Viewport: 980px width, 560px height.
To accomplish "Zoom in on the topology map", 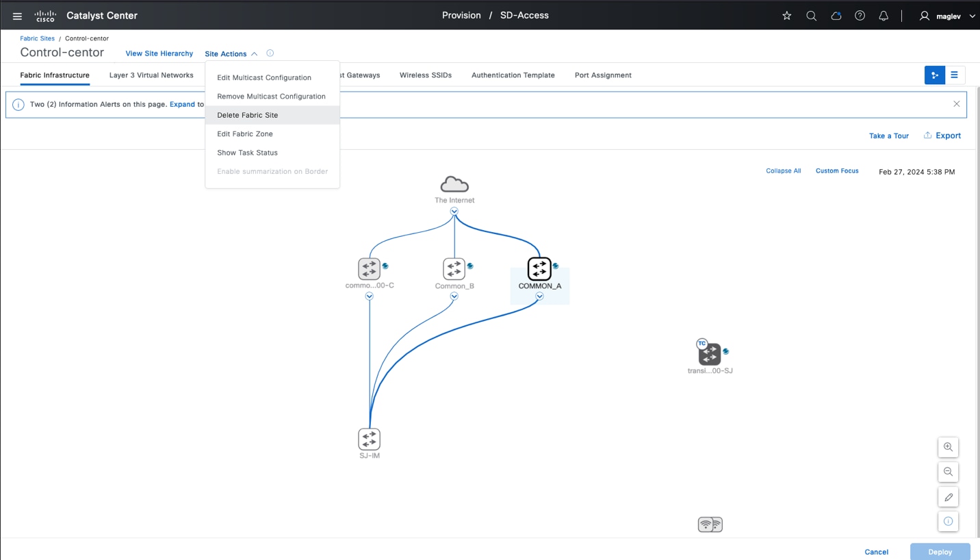I will point(948,447).
